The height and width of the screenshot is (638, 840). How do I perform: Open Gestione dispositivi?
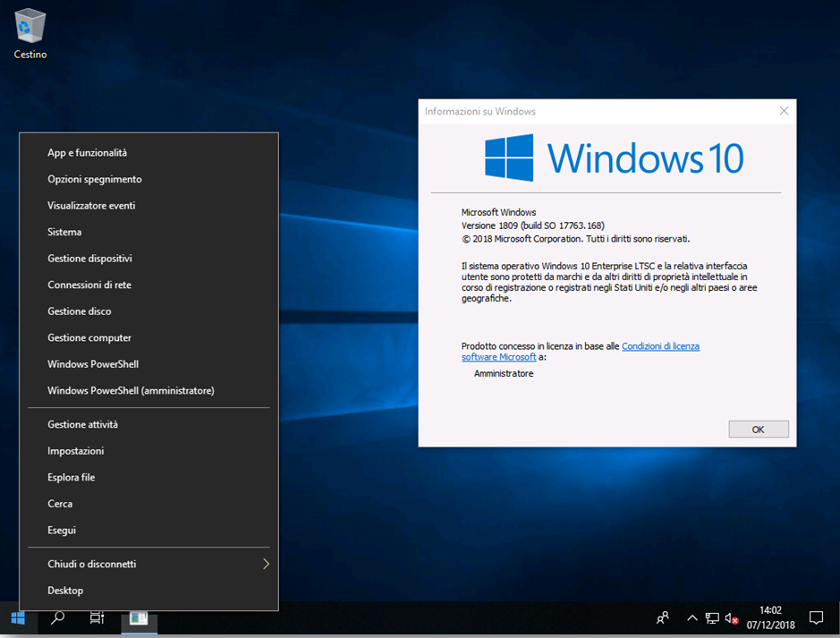pos(148,259)
